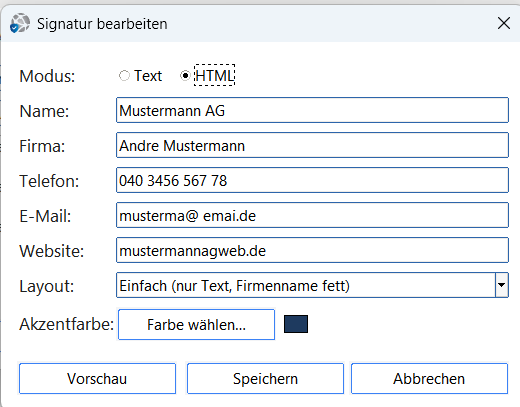Click the Name field with Mustermann AG

[x=312, y=110]
